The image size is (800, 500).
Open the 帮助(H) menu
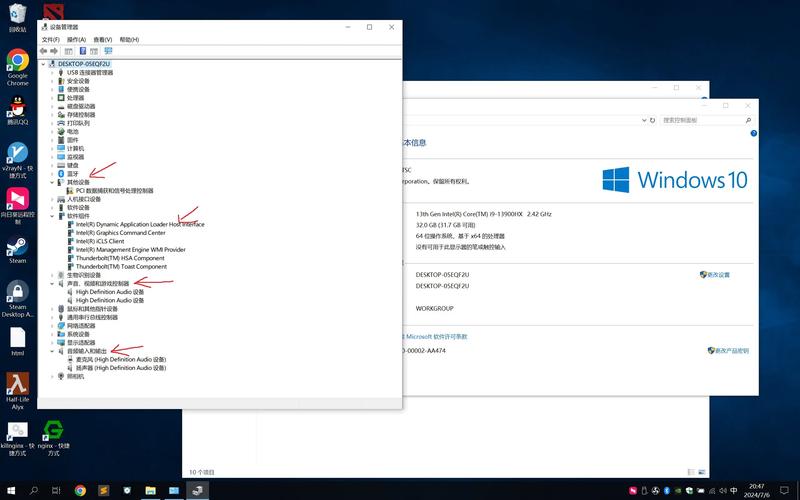pos(129,39)
